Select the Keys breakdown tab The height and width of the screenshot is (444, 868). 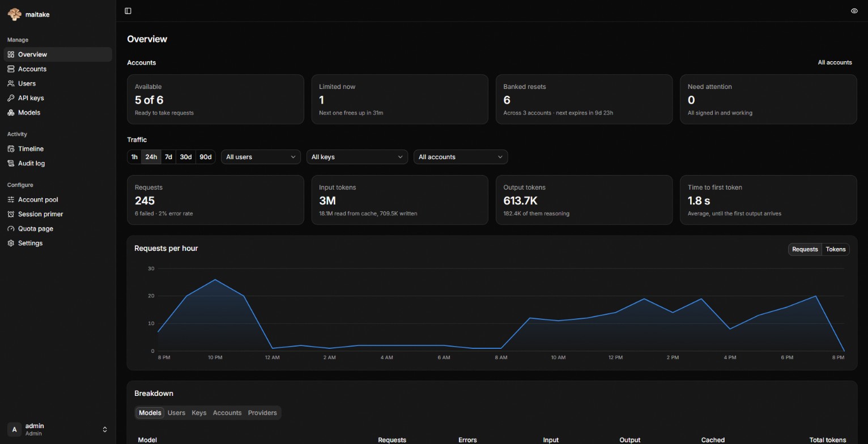199,413
